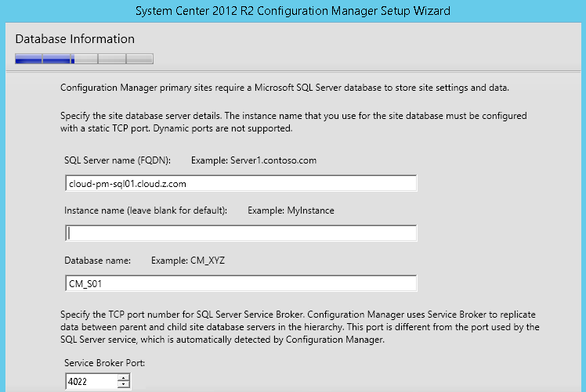Focus the Instance name text box

click(241, 233)
